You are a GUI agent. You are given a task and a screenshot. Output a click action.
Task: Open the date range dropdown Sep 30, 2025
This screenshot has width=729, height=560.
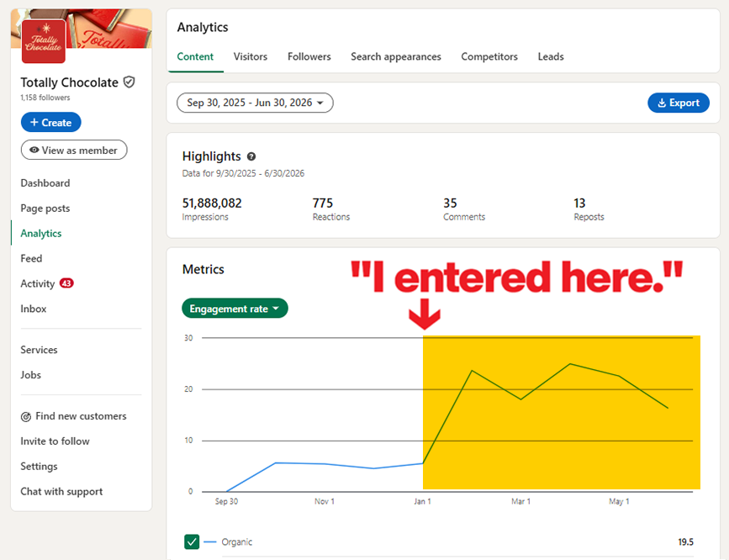click(255, 103)
